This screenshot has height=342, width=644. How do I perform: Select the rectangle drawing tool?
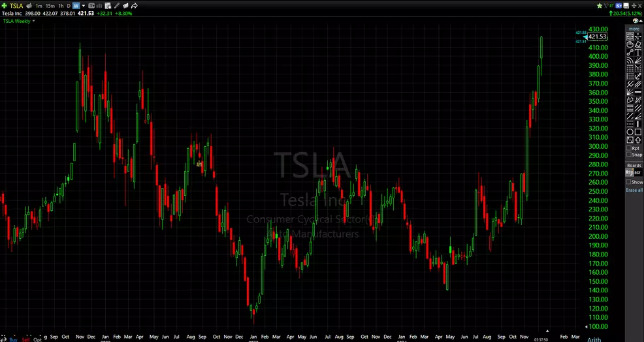[x=638, y=131]
